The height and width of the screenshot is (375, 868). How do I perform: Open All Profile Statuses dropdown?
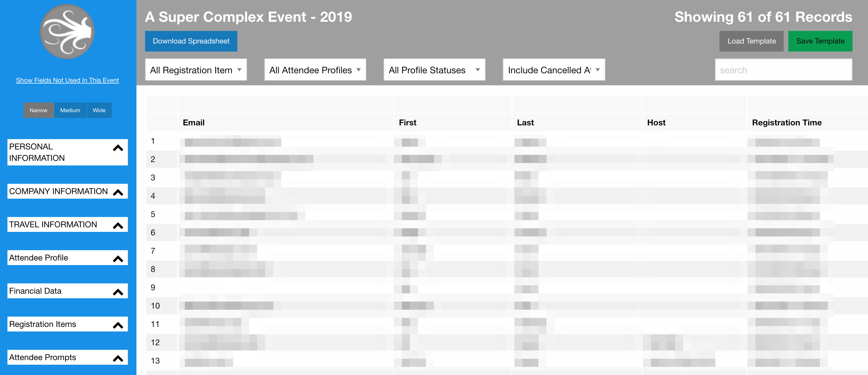point(434,70)
